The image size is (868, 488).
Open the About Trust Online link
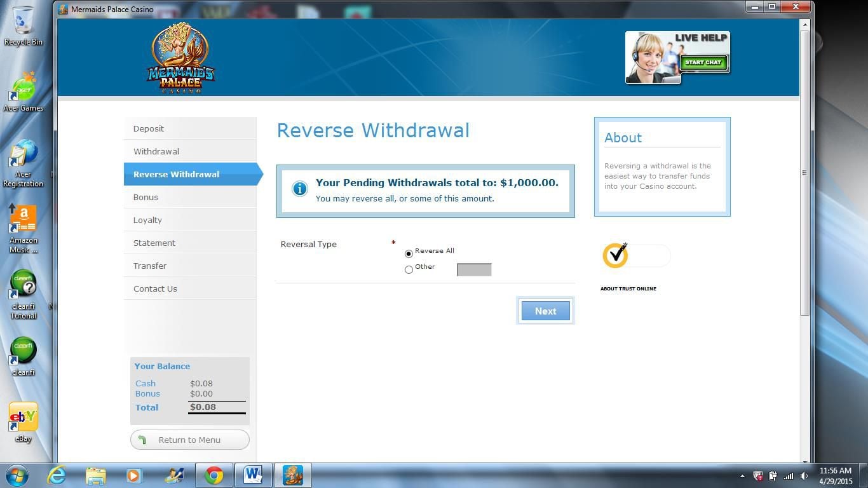pos(628,288)
